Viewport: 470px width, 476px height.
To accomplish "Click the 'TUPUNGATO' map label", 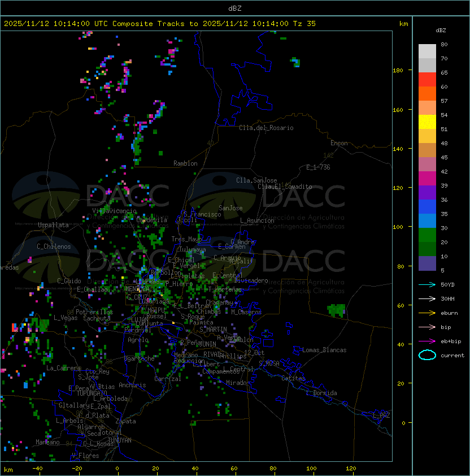I will tap(92, 393).
